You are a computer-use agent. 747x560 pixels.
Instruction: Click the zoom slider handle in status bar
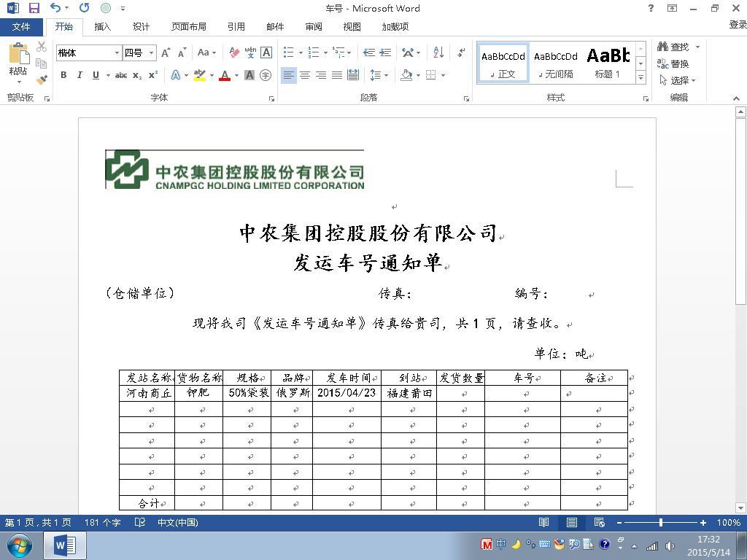click(x=661, y=522)
